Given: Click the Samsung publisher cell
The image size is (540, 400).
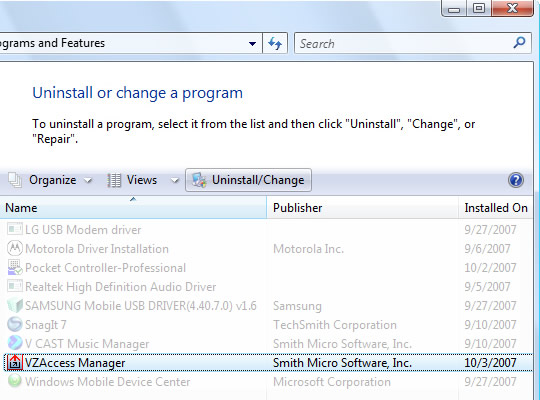Looking at the screenshot, I should point(297,306).
